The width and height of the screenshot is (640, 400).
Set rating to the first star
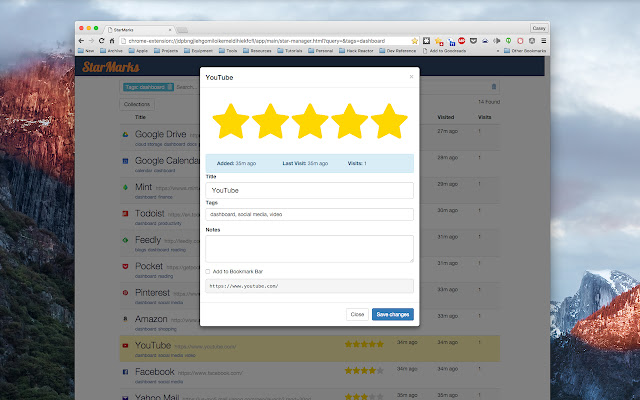(231, 121)
